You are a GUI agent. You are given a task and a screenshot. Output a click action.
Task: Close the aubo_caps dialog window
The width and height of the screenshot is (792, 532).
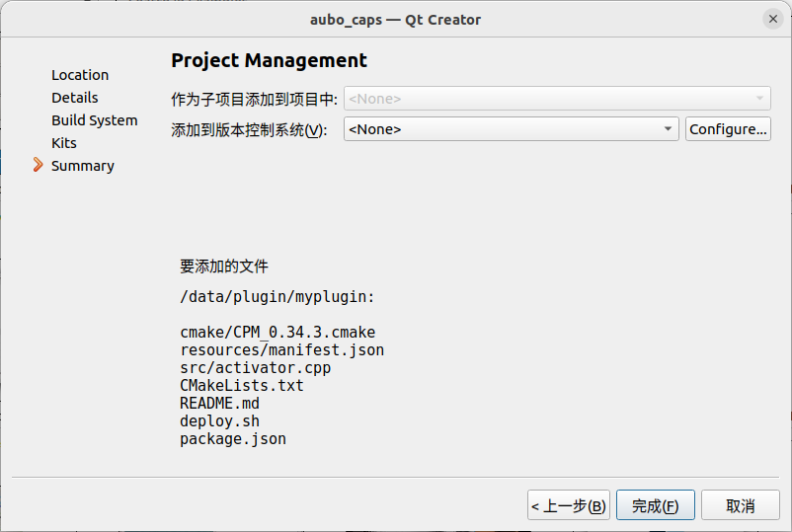773,19
